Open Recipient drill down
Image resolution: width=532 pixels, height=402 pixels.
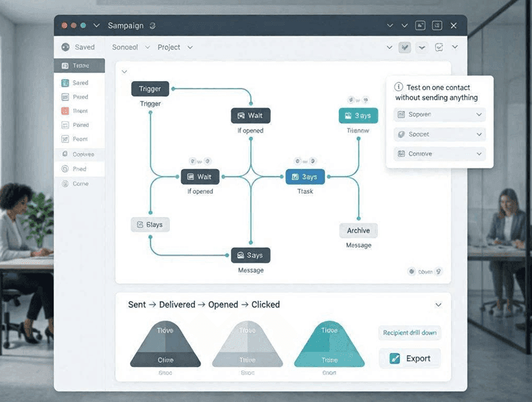[410, 333]
